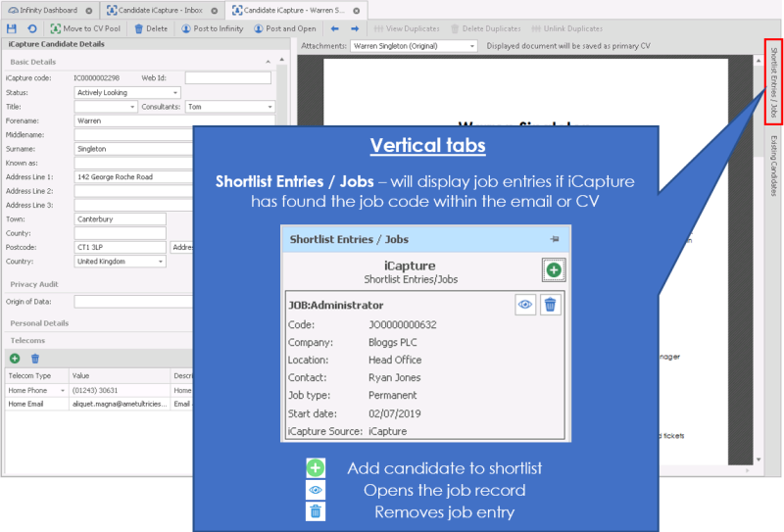Pin the Shortlist Entries / Jobs panel
784x532 pixels.
555,239
